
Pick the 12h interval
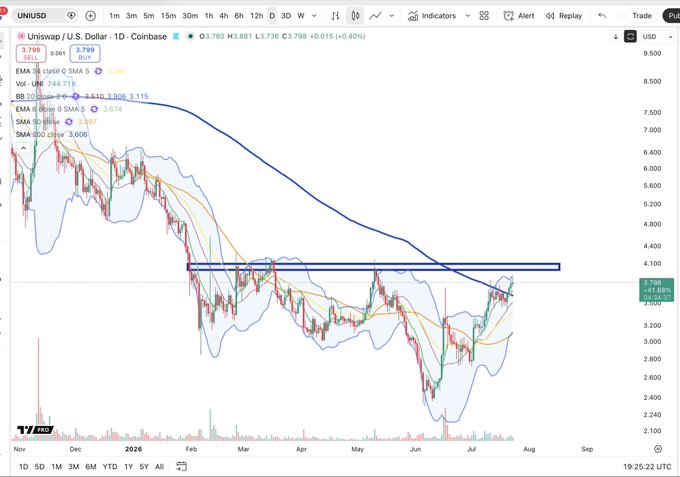click(256, 16)
